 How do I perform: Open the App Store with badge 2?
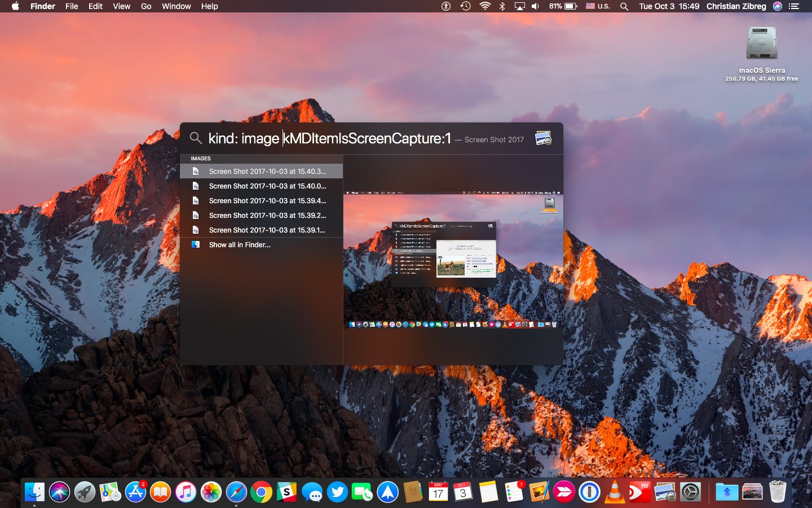135,492
